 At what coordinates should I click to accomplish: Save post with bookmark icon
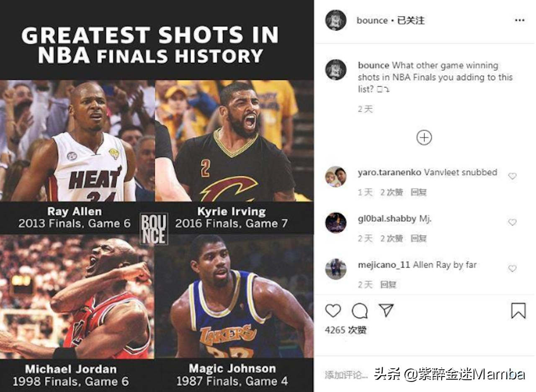[x=518, y=311]
